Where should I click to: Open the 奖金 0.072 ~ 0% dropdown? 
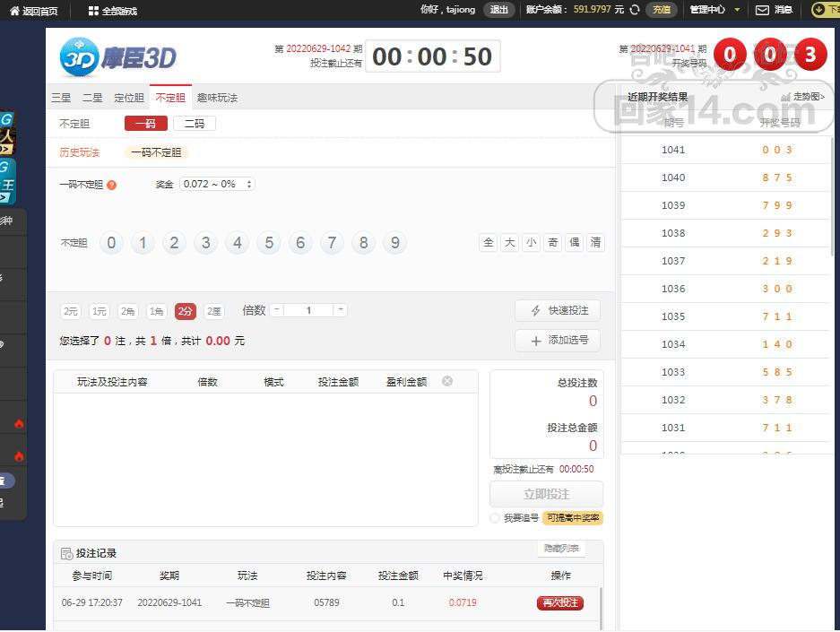(x=217, y=184)
